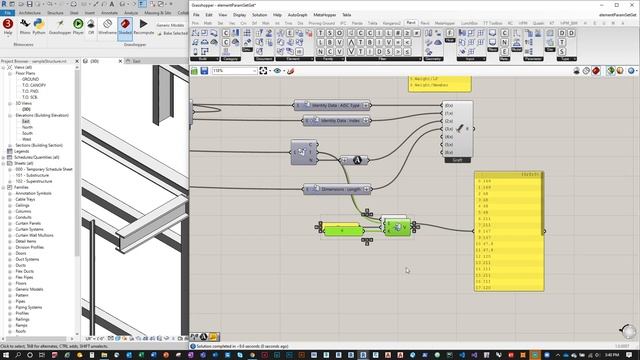Click the no-preview hat icon on canvas toolbar
Viewport: 640px width, 360px height.
pyautogui.click(x=576, y=71)
